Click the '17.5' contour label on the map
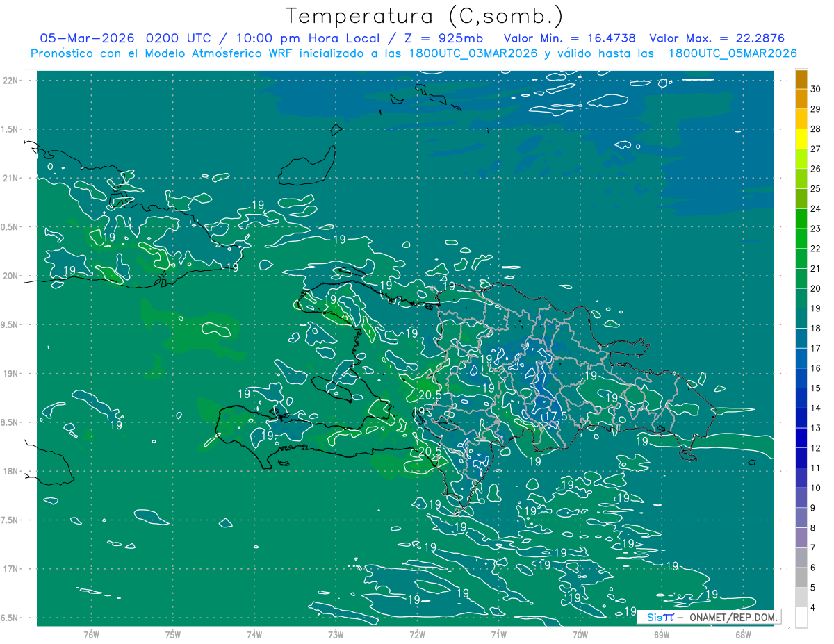 coord(555,416)
